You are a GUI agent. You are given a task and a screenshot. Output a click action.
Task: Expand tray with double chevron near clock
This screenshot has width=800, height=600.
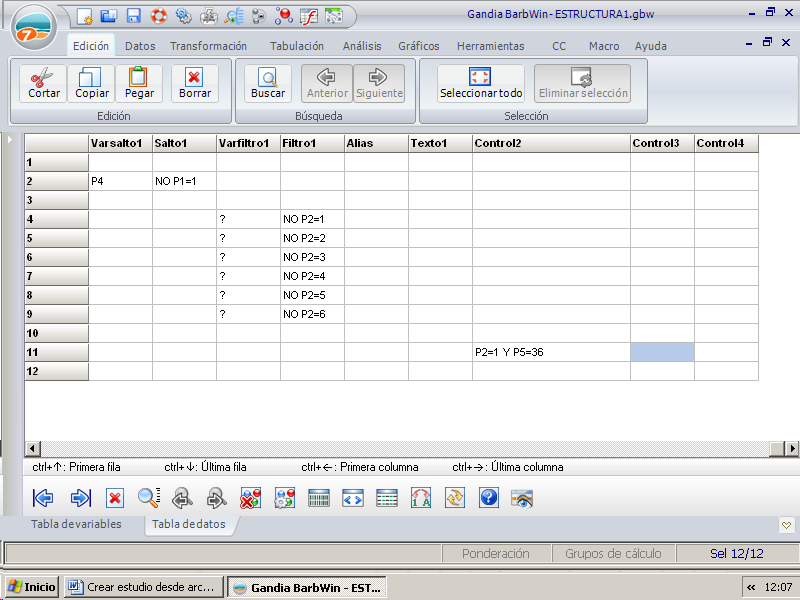point(751,587)
